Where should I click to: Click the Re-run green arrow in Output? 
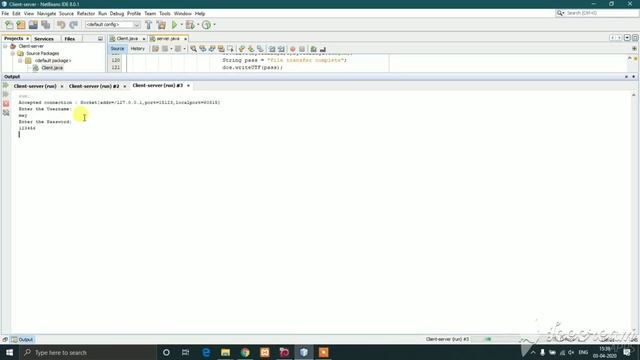[x=6, y=85]
